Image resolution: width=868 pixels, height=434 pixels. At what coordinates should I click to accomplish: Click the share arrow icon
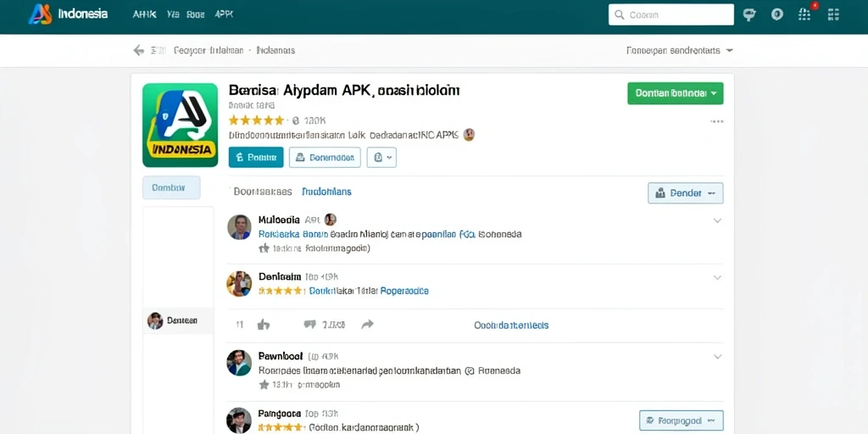coord(368,325)
